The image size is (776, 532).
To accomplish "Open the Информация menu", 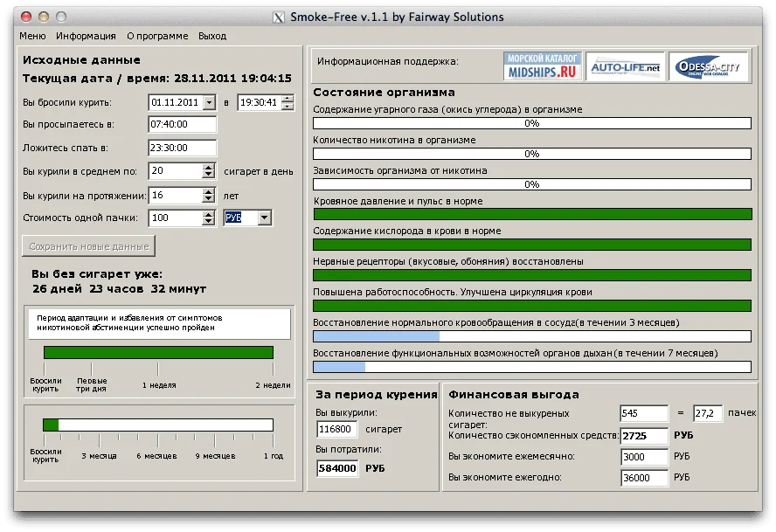I will (x=86, y=36).
